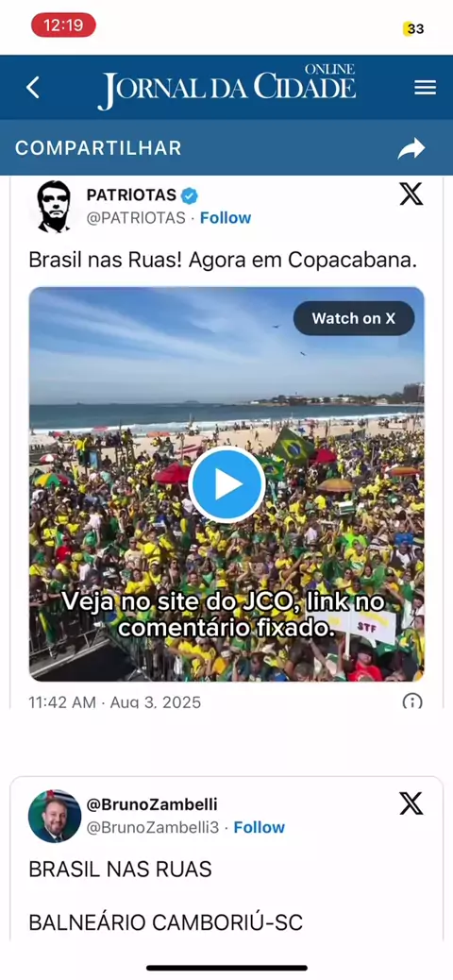This screenshot has height=980, width=453.
Task: Open the BrunoZambelli profile picture
Action: [55, 816]
